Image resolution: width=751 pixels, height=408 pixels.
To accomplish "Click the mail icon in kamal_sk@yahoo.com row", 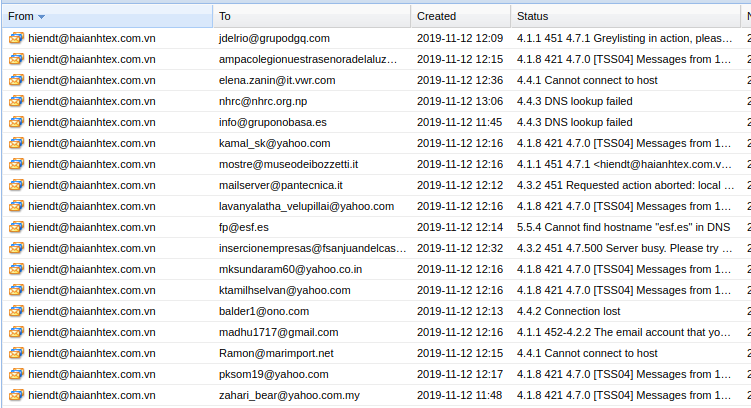I will click(x=16, y=143).
